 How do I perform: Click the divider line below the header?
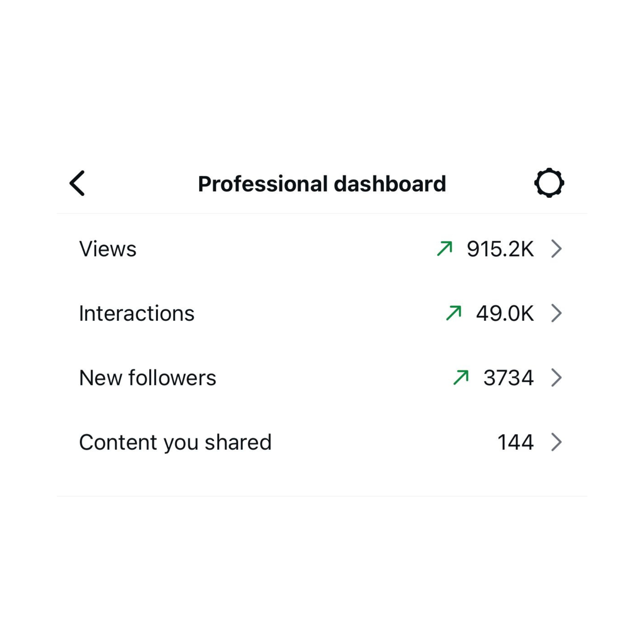[x=322, y=213]
